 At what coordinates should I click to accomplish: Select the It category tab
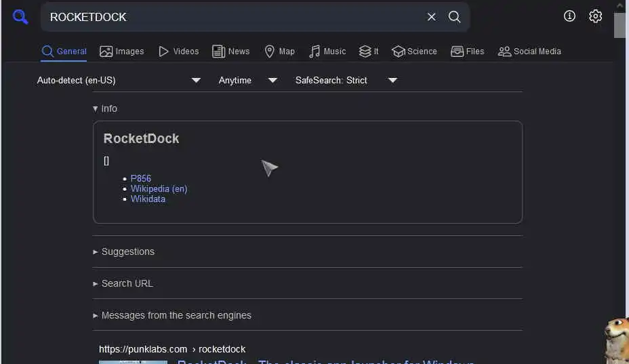[368, 52]
